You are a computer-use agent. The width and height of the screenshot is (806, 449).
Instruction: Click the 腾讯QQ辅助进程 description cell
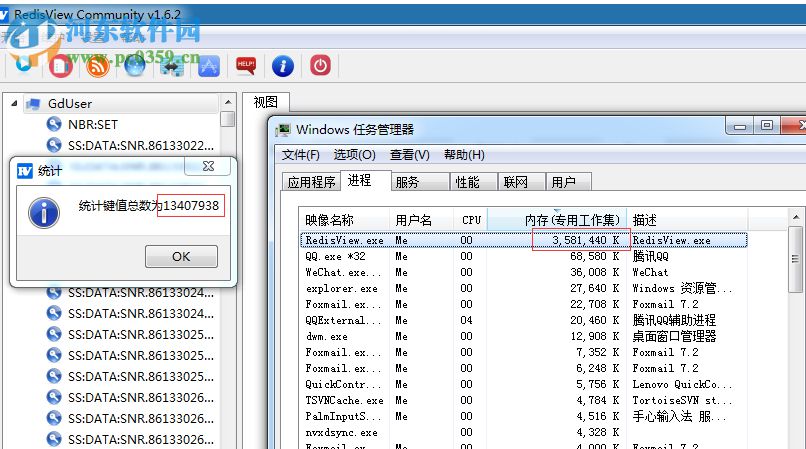click(674, 320)
